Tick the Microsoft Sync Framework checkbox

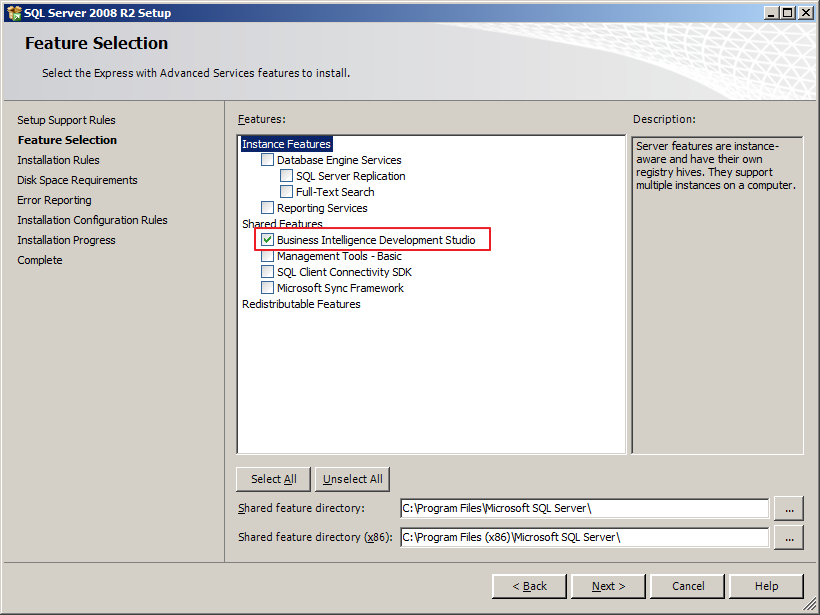pyautogui.click(x=267, y=288)
